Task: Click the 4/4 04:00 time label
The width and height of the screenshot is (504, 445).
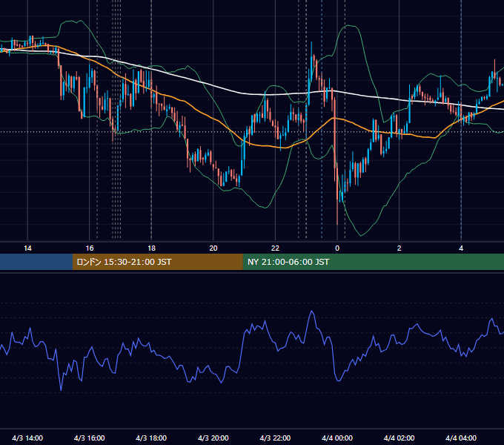Action: (461, 438)
